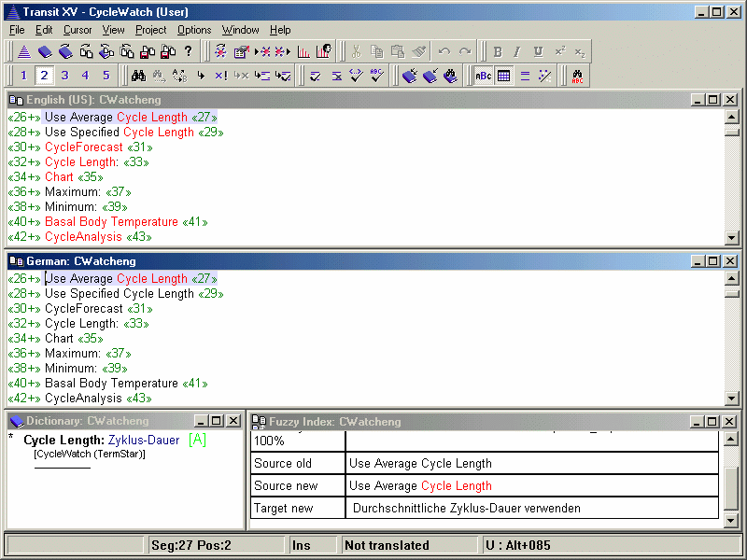The width and height of the screenshot is (747, 560).
Task: Switch to view number 1
Action: point(24,76)
